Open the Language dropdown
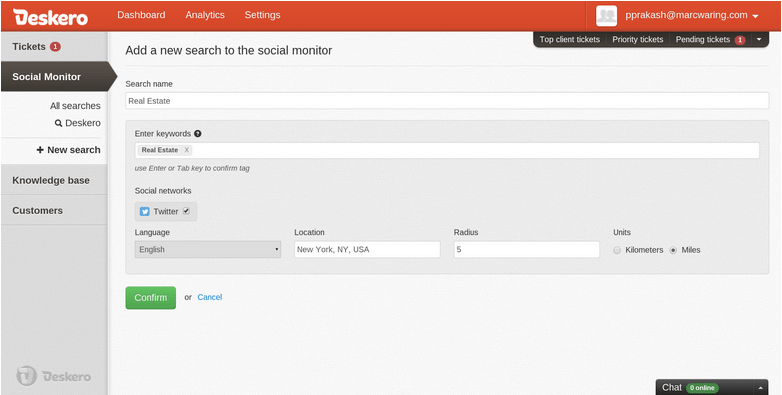782x395 pixels. click(x=207, y=249)
